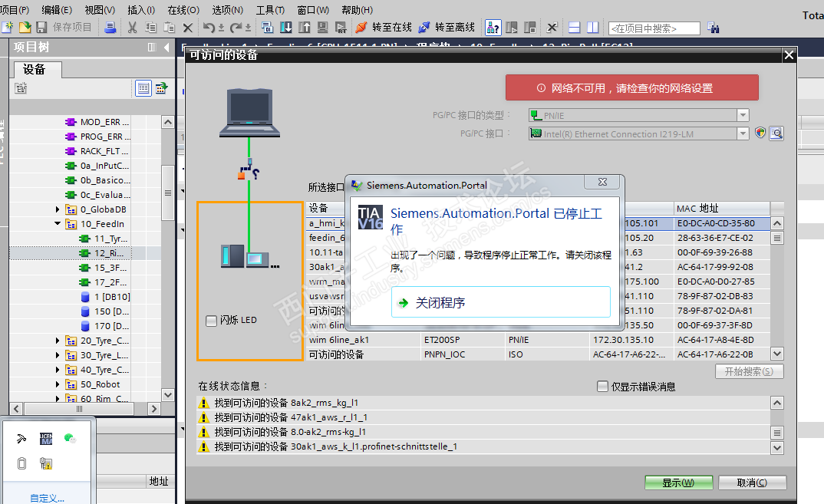824x504 pixels.
Task: Click the project tree detail view arrow icon
Action: 161,88
